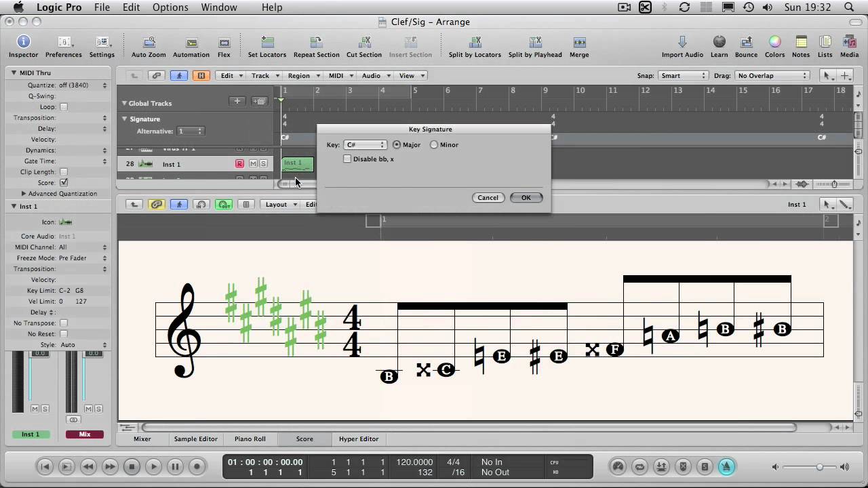
Task: Open the Options menu
Action: pyautogui.click(x=170, y=7)
